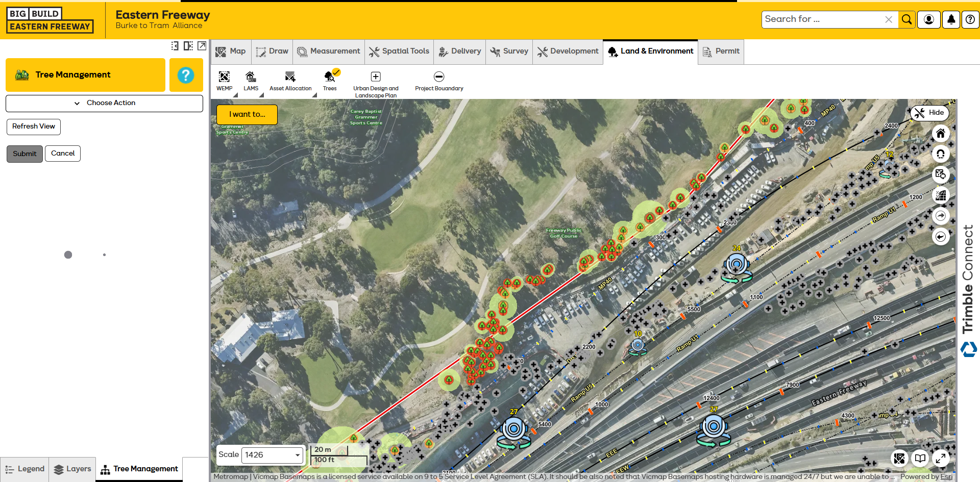This screenshot has width=980, height=482.
Task: Pop out the panel to new window
Action: 202,46
